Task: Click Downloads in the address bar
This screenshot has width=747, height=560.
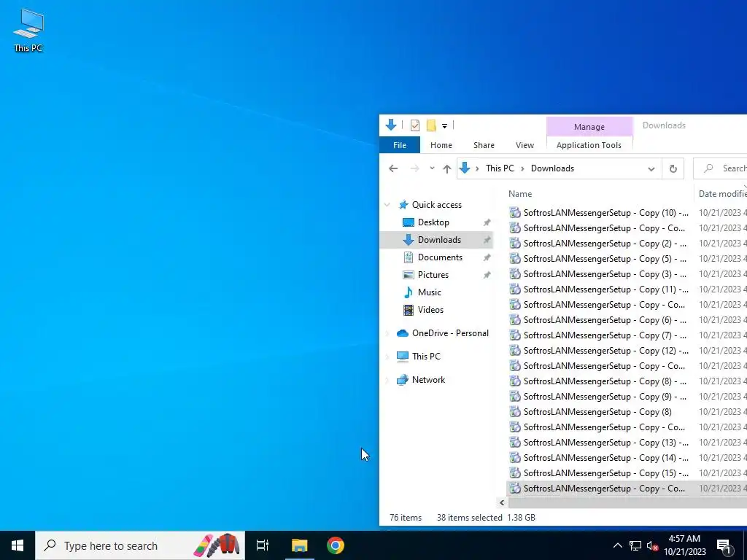Action: point(552,168)
